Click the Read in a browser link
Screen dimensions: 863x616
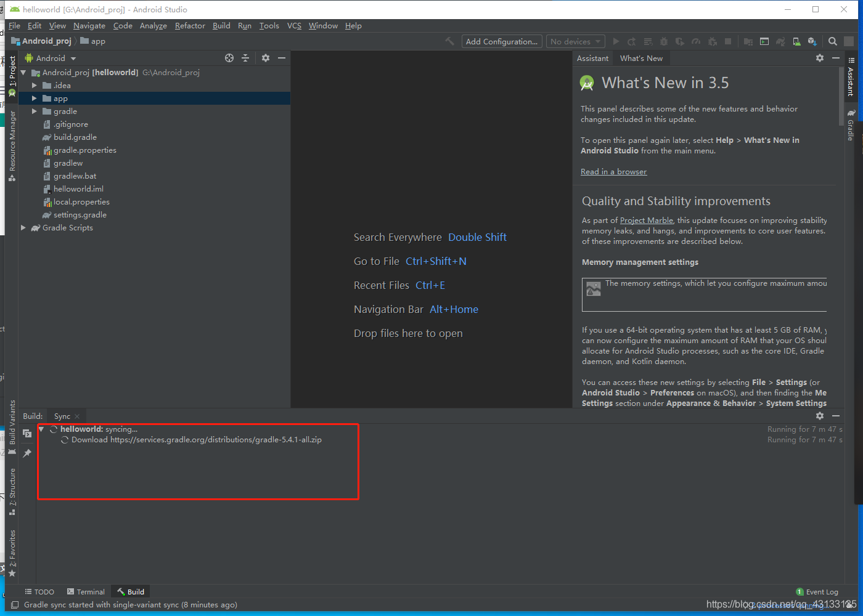tap(613, 172)
